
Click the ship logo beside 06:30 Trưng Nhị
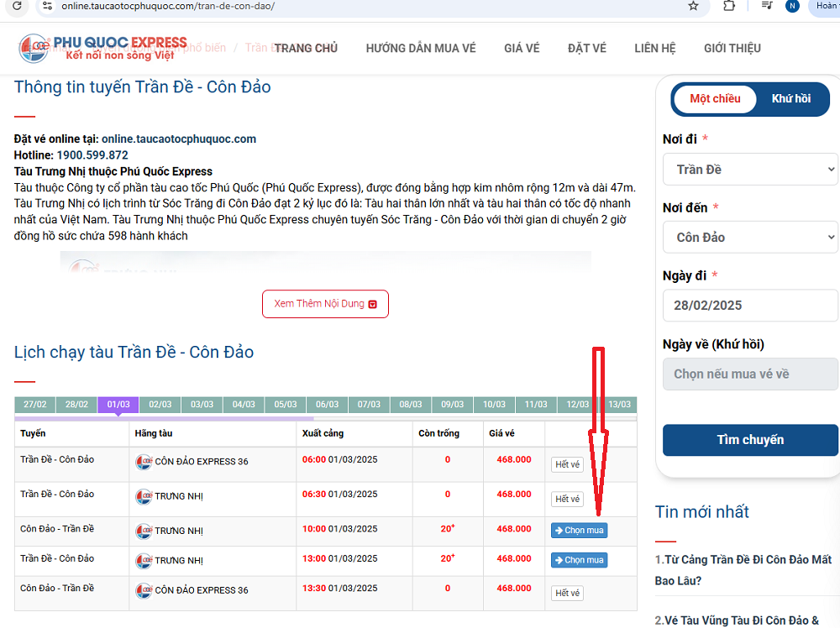(x=144, y=496)
